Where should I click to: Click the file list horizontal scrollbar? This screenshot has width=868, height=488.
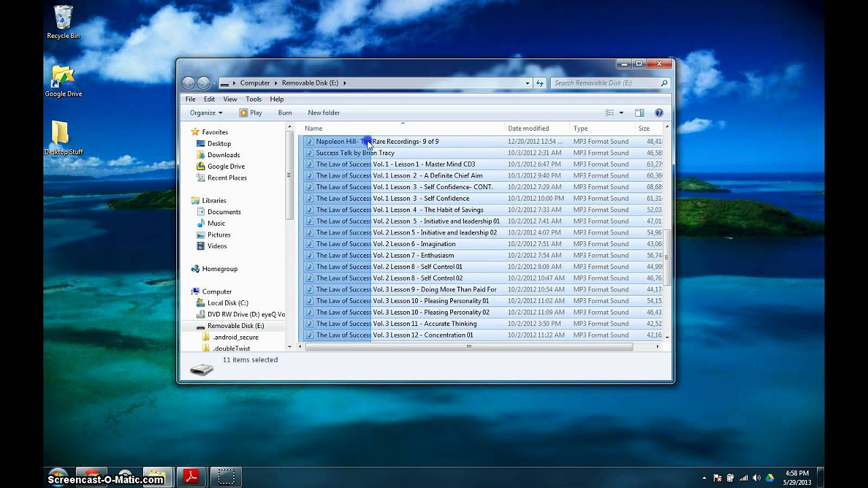pyautogui.click(x=469, y=346)
